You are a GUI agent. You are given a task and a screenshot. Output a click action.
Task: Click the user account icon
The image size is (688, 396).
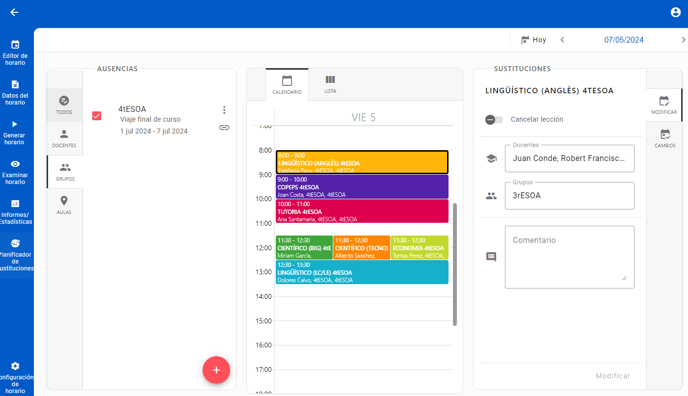675,12
